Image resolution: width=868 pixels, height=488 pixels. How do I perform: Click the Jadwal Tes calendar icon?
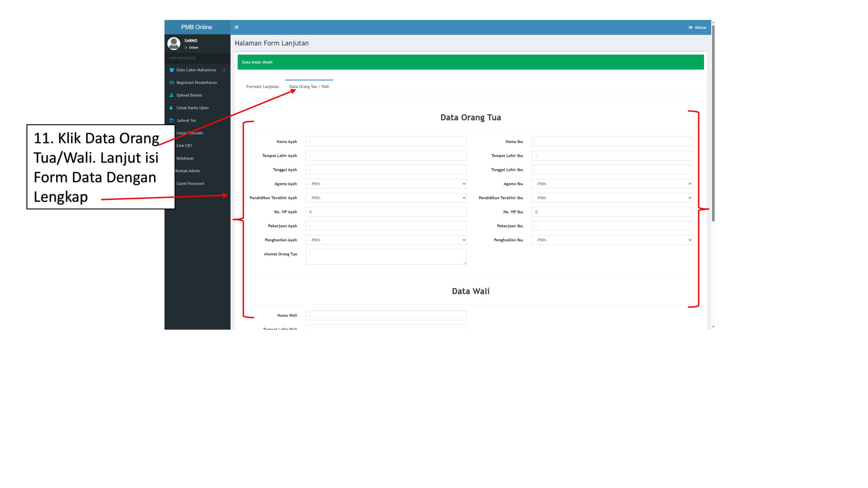[172, 120]
